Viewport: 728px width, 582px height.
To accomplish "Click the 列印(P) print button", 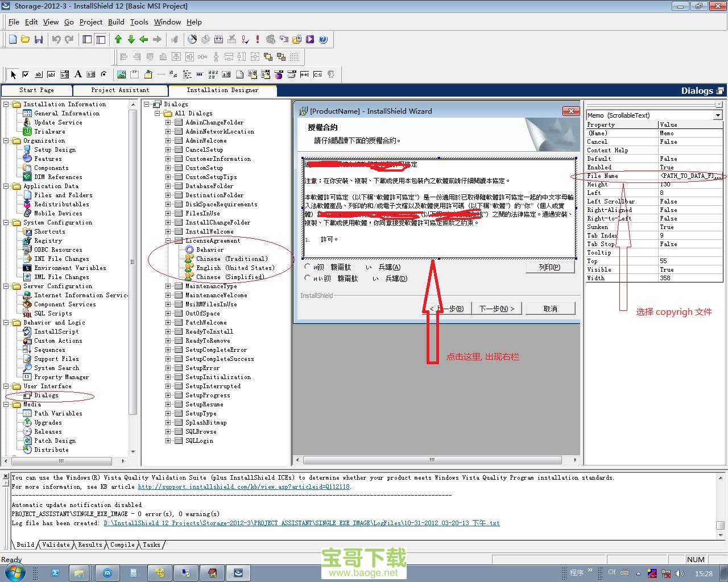I will (549, 267).
